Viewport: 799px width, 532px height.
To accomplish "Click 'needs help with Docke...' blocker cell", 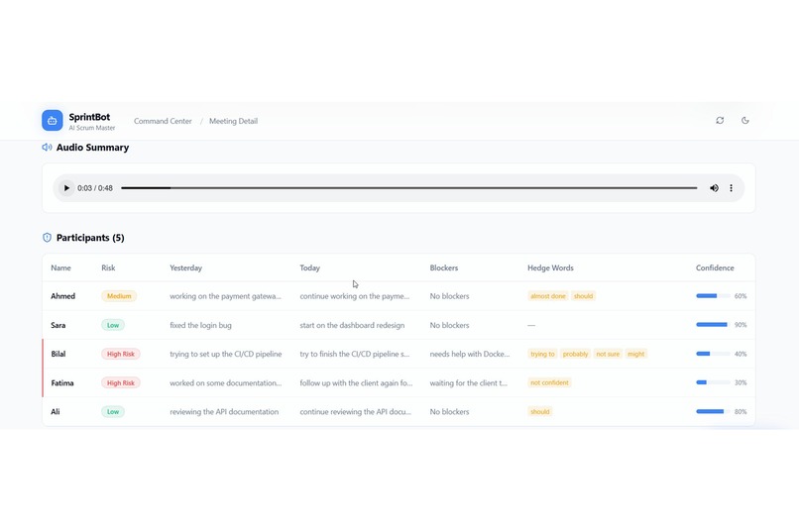I will click(x=469, y=354).
